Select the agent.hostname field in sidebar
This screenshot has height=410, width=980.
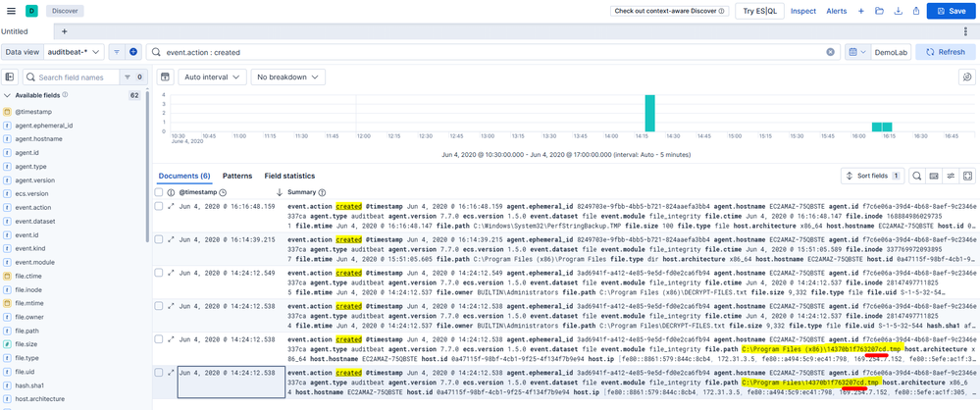(39, 138)
